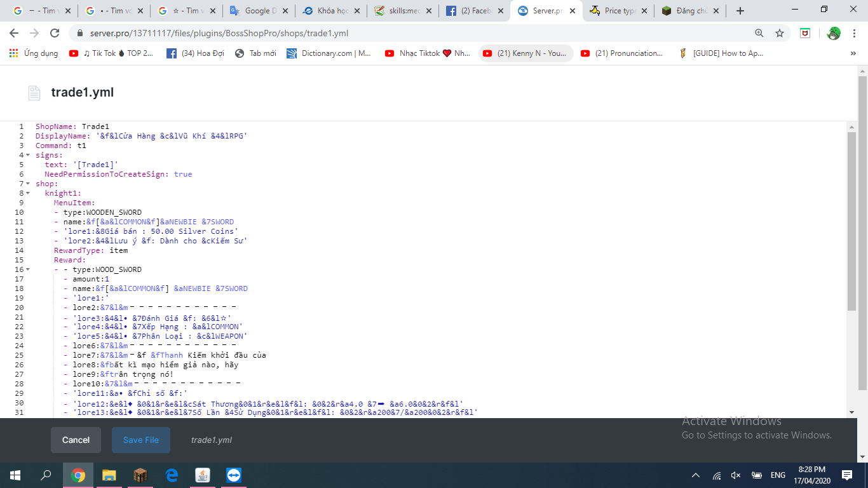Switch to the Khóa học tab
Viewport: 868px width, 488px height.
pyautogui.click(x=332, y=11)
